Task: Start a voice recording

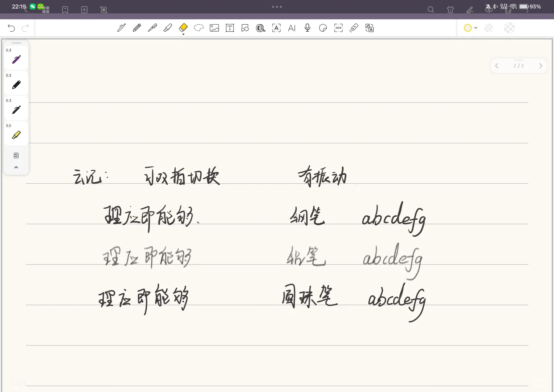Action: [307, 28]
